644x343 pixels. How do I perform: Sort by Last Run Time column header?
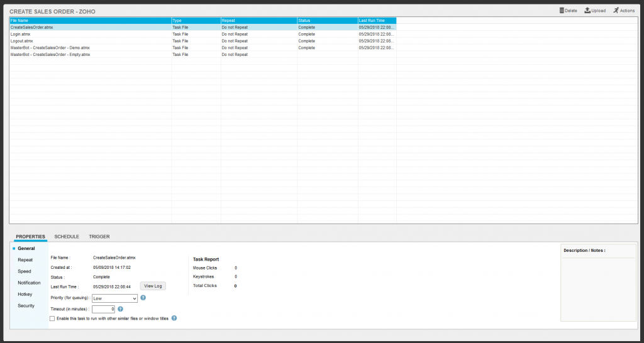tap(377, 21)
